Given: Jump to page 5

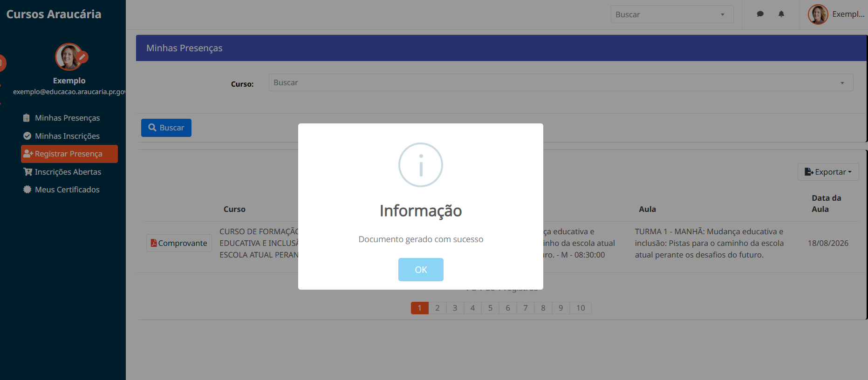Looking at the screenshot, I should click(490, 308).
